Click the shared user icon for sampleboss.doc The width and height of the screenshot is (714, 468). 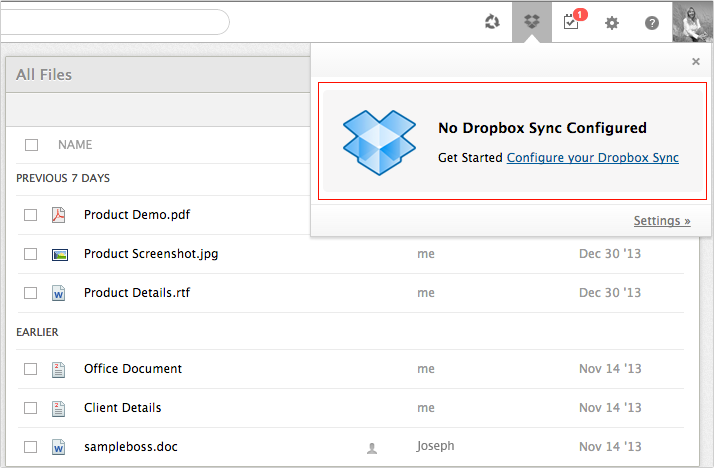pyautogui.click(x=372, y=448)
